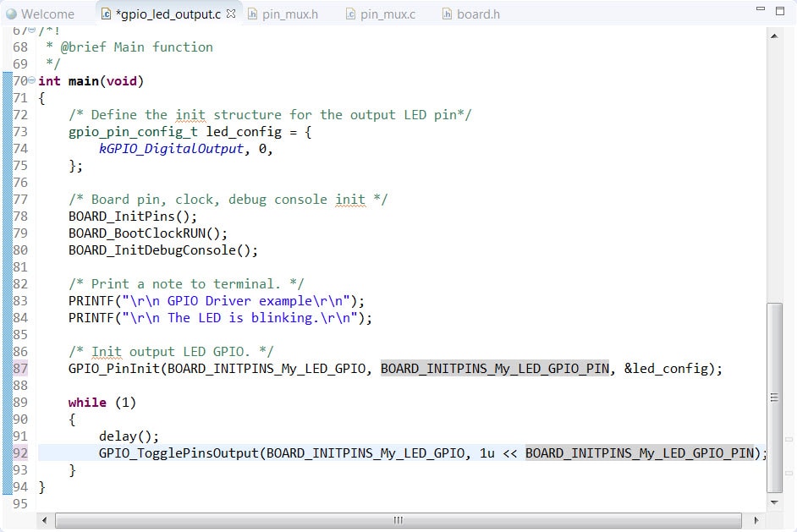Click the horizontal scrollbar right arrow
797x532 pixels.
[755, 519]
